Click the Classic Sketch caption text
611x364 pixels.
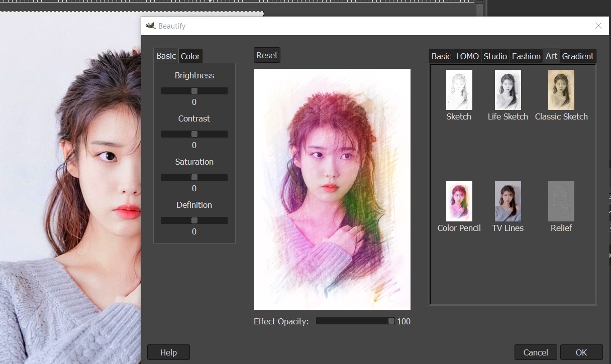pyautogui.click(x=561, y=116)
